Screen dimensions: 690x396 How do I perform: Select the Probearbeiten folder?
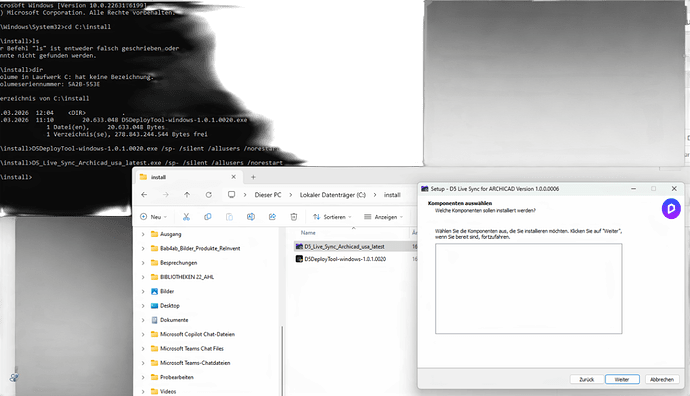tap(176, 377)
